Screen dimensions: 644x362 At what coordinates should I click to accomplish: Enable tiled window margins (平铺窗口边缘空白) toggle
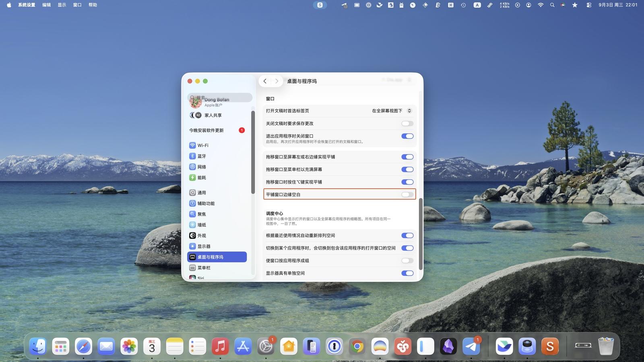(407, 195)
